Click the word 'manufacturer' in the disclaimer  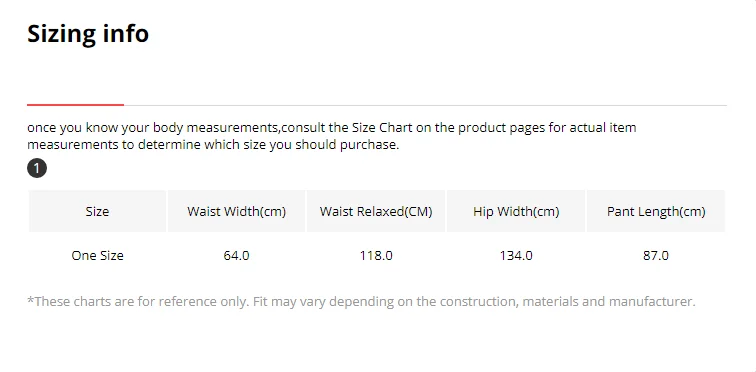tap(650, 302)
